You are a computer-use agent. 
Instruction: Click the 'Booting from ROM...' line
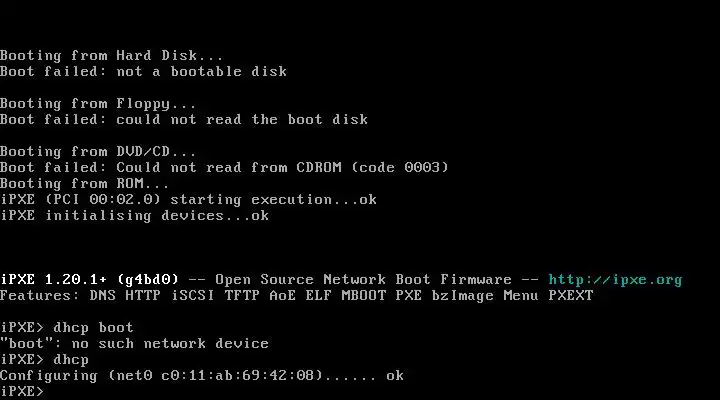coord(85,184)
